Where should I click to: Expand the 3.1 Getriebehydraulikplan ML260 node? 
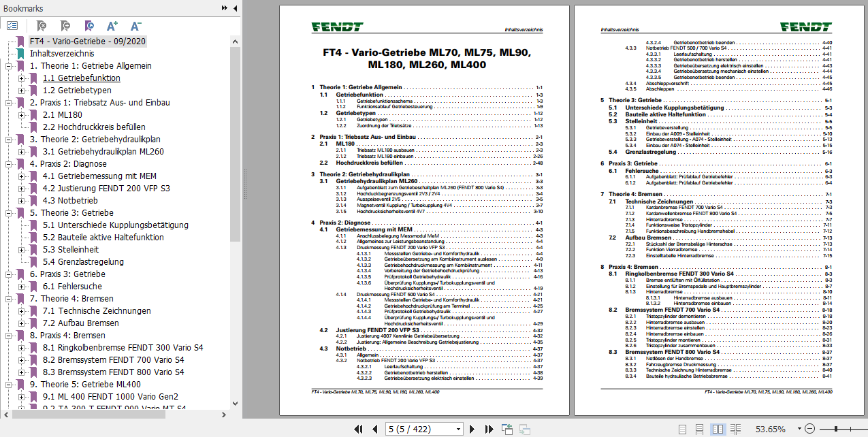21,152
